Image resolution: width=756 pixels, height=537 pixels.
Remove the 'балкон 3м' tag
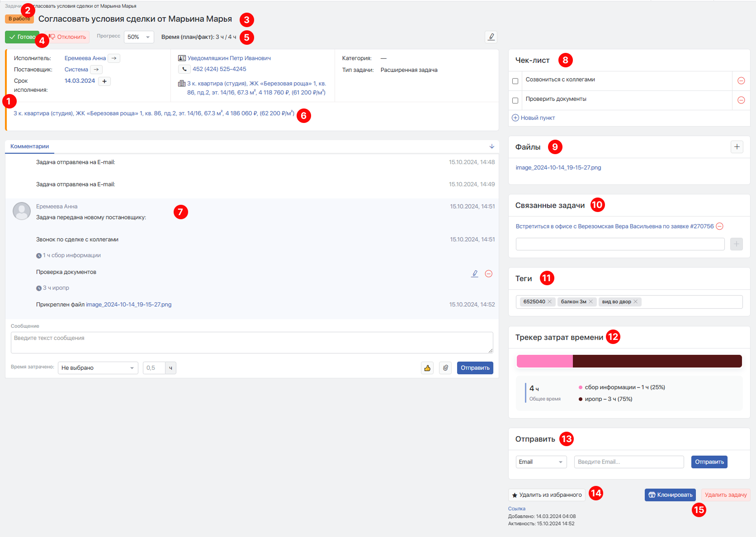tap(591, 302)
